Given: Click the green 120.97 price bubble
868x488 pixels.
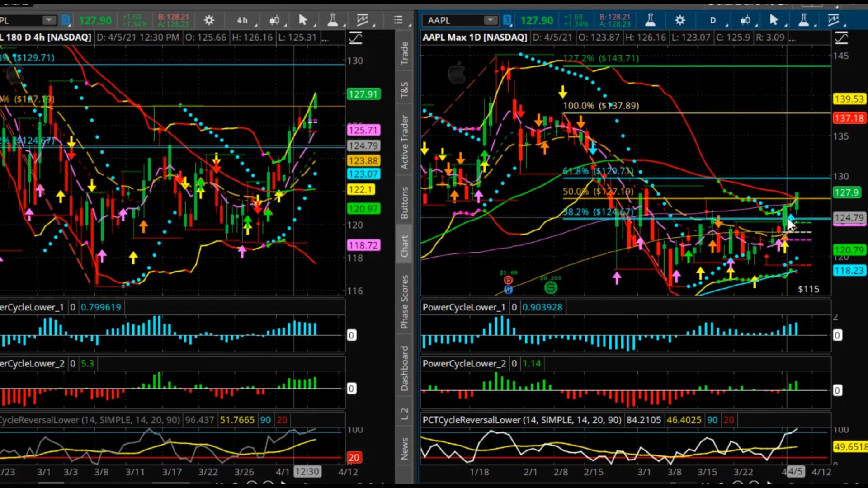Looking at the screenshot, I should (x=363, y=209).
